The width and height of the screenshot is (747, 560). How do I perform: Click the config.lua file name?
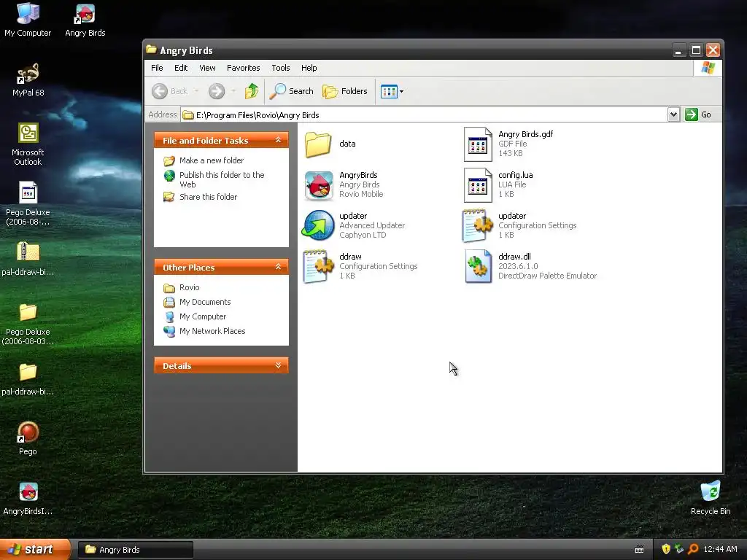pos(516,175)
